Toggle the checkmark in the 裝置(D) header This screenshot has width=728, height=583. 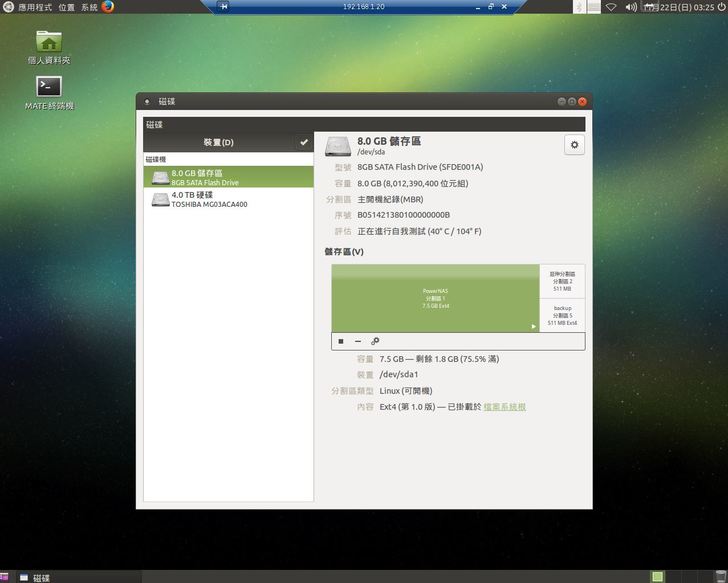(303, 143)
